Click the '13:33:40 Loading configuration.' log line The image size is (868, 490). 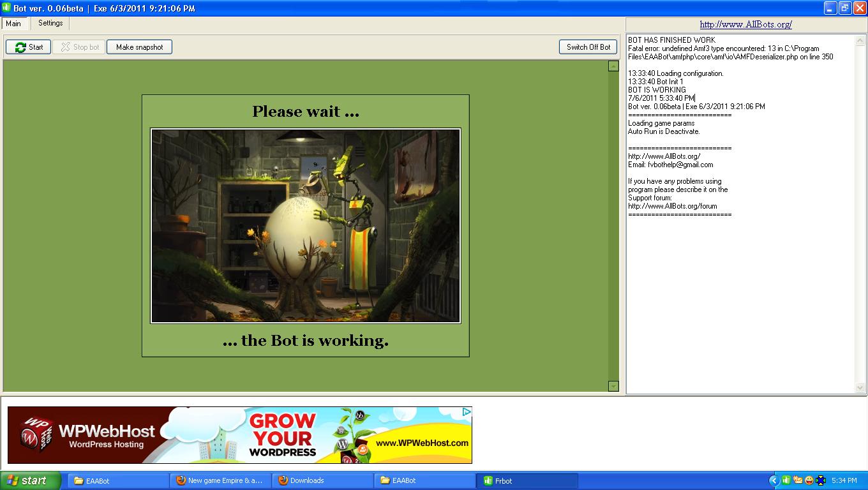click(x=675, y=73)
